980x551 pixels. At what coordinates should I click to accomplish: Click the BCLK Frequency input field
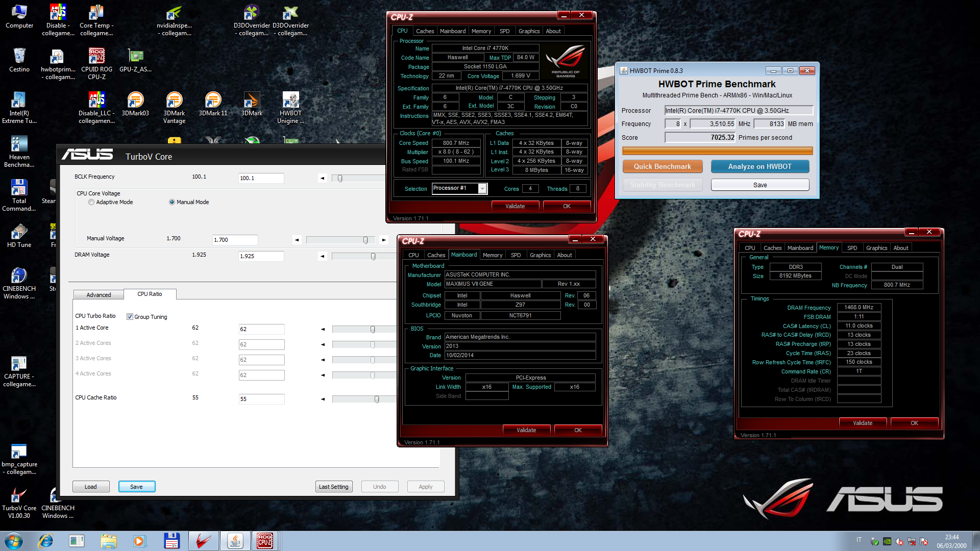point(261,178)
